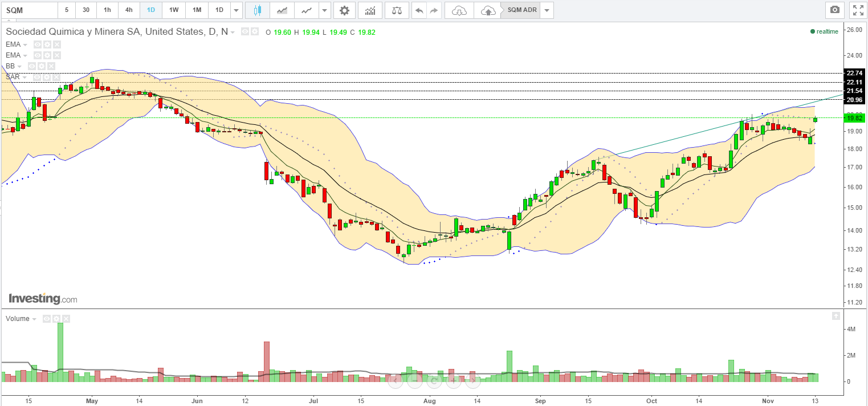Enter fullscreen mode with the expand icon

857,10
